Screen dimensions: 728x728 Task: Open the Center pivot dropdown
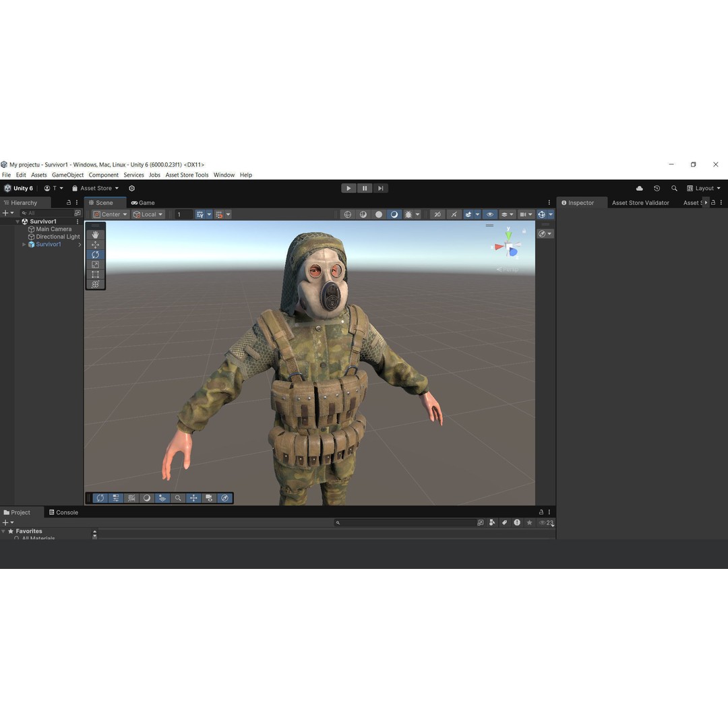[110, 214]
